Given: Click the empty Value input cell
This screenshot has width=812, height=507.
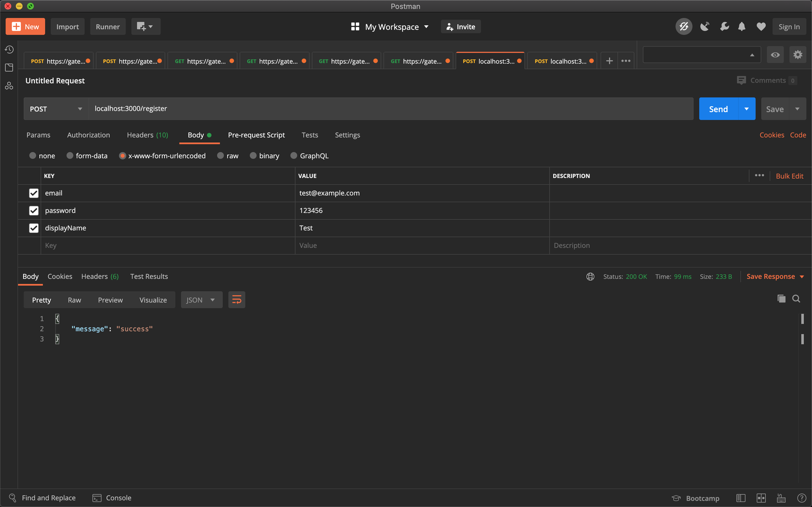Looking at the screenshot, I should (x=422, y=246).
